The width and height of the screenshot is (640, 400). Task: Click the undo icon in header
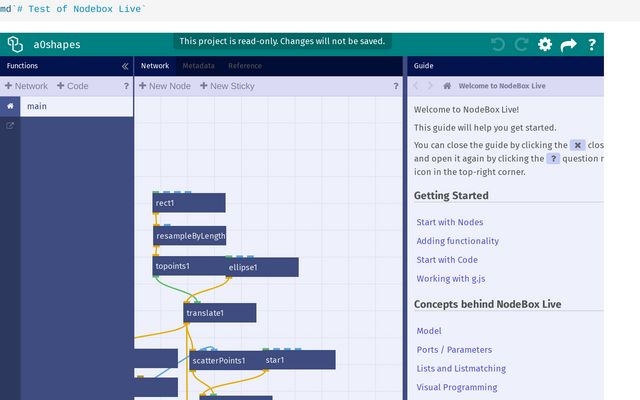click(x=498, y=44)
